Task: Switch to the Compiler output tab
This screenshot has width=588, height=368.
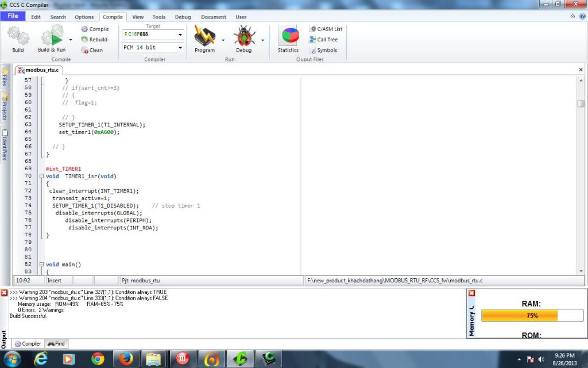Action: point(28,344)
